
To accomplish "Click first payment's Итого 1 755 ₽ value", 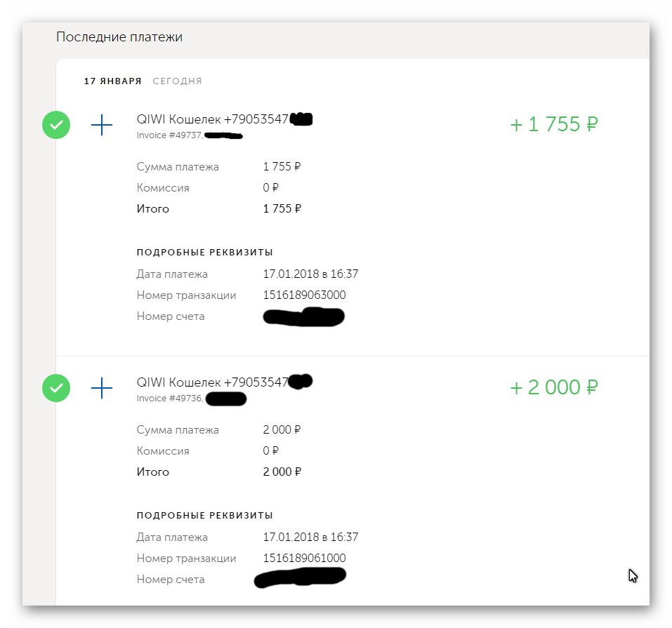I will [282, 208].
